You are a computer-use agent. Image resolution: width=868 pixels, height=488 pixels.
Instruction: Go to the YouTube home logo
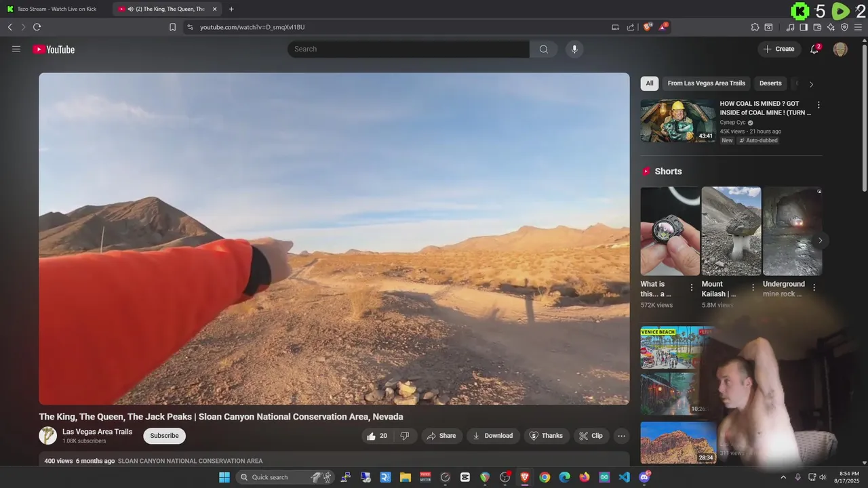point(54,49)
